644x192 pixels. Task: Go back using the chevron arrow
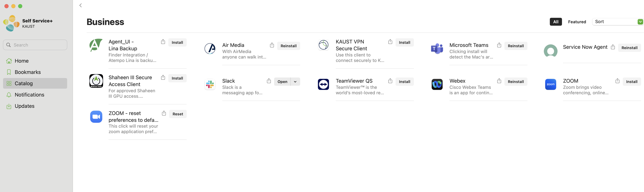click(x=80, y=5)
